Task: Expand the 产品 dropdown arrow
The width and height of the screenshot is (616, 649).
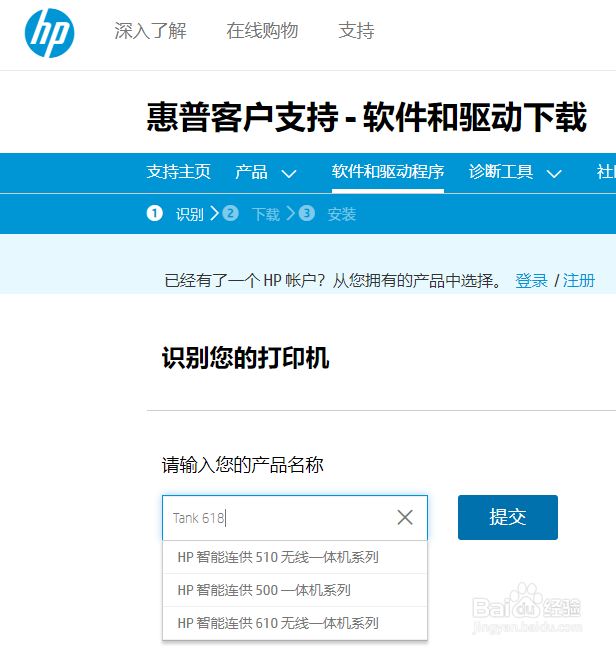Action: coord(289,173)
